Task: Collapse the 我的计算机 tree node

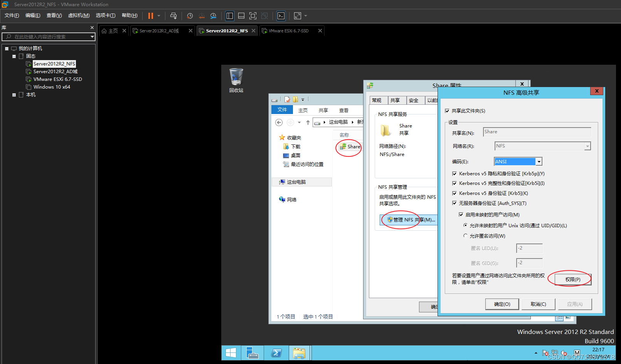Action: (7, 49)
